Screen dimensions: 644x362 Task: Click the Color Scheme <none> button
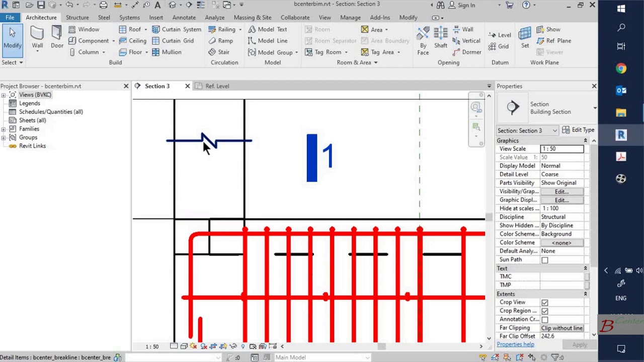click(561, 243)
